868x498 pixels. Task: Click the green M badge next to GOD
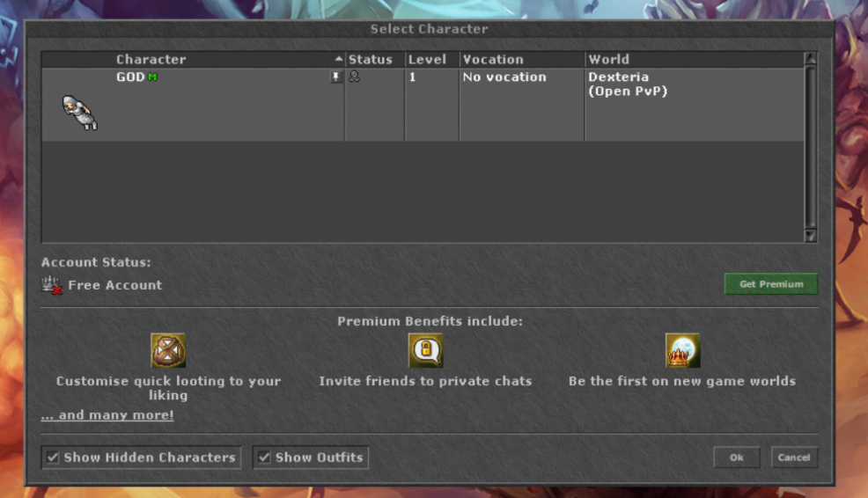pos(152,77)
